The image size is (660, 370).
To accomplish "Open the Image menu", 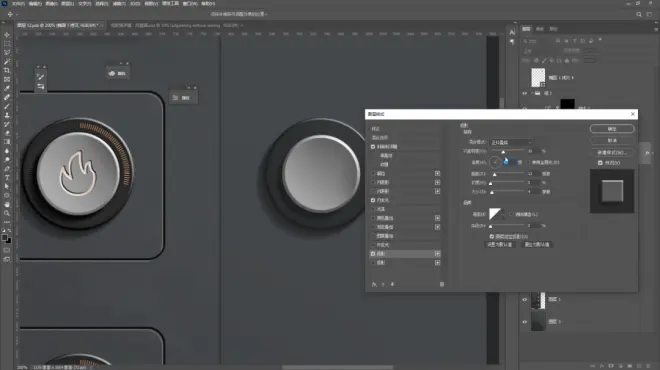I will click(51, 4).
